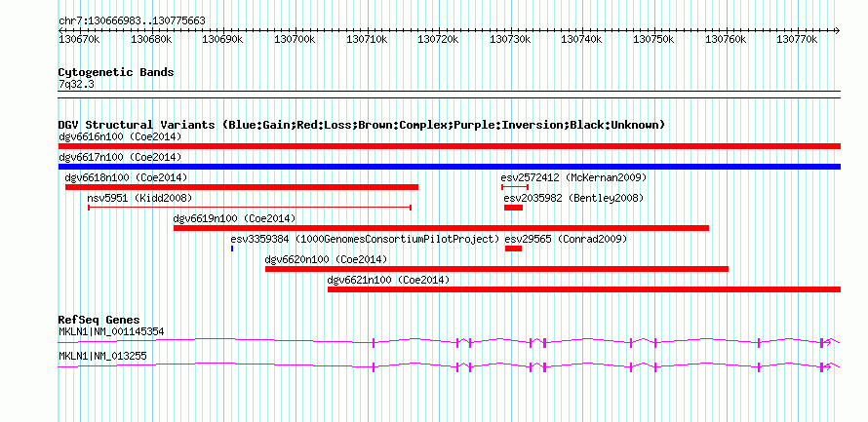Select the MKLN1|NM_001145354 gene label
The height and width of the screenshot is (422, 868).
(x=111, y=331)
